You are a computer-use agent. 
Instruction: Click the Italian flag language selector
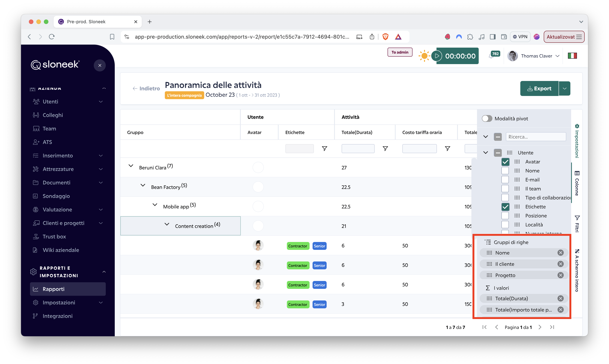click(572, 56)
